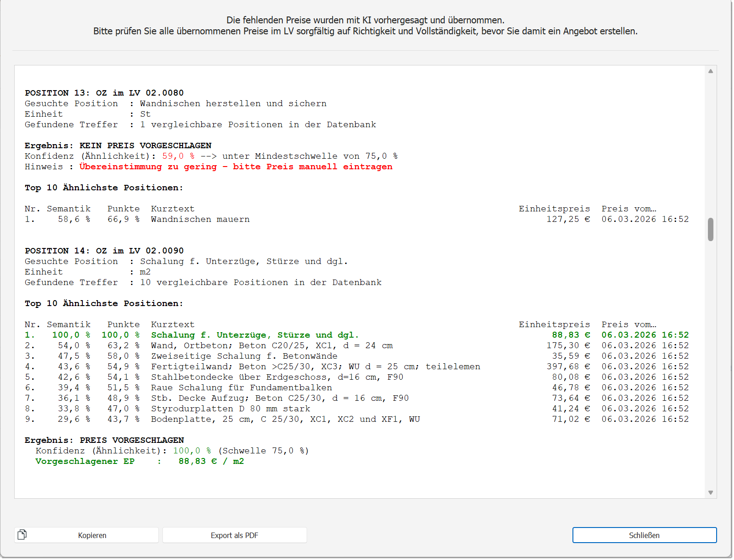Export the results via Export als PDF
The height and width of the screenshot is (560, 734).
tap(234, 535)
